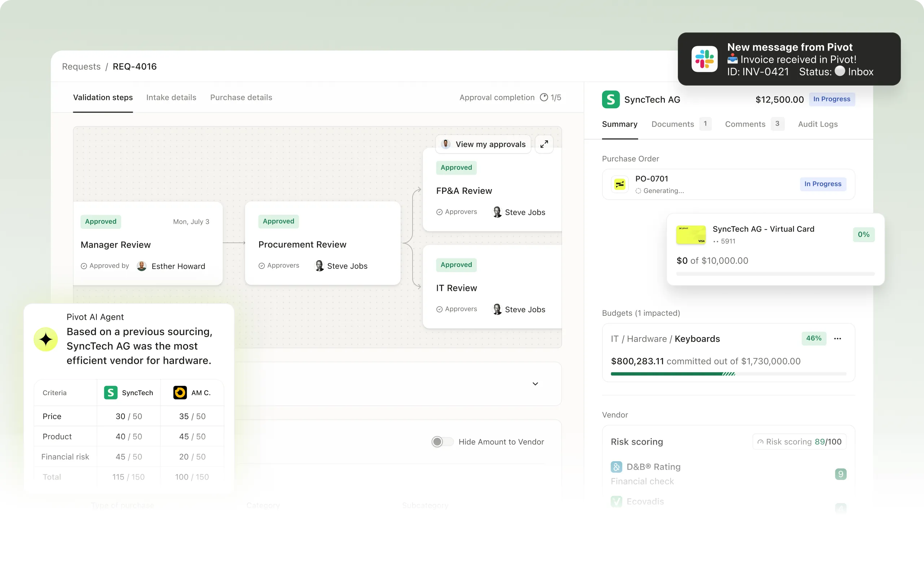Click the expand approvals diagram icon
The image size is (924, 563).
coord(544,144)
